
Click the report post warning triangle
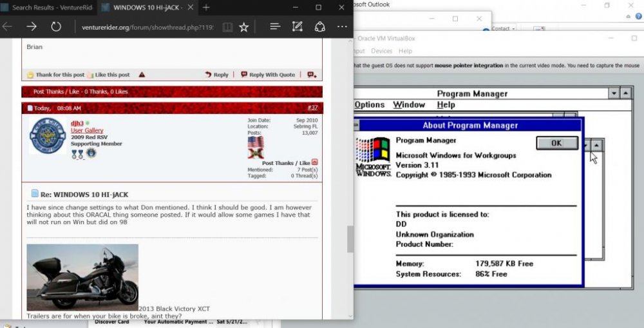142,75
